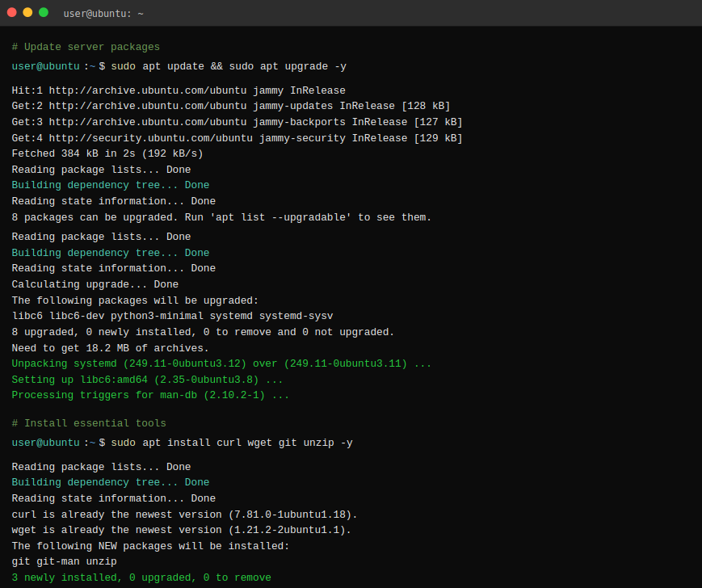This screenshot has height=588, width=702.
Task: Click the 'Fetched 384 kB in 2s' line
Action: point(107,153)
